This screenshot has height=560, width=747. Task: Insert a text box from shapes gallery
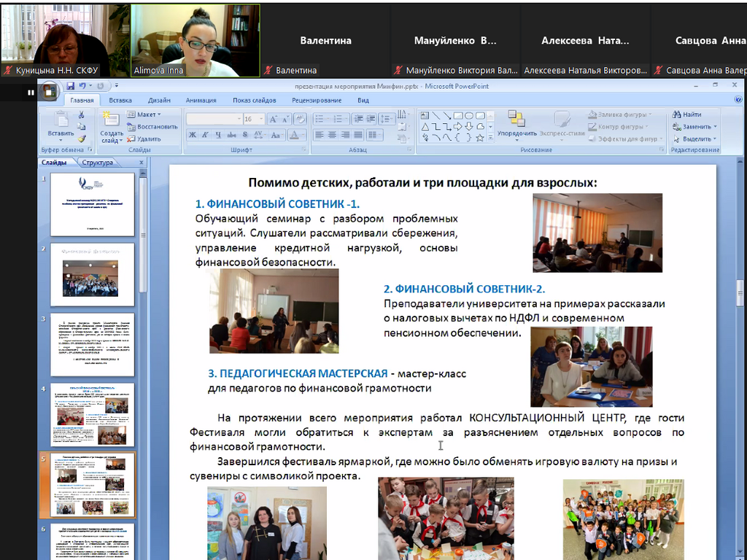coord(425,116)
